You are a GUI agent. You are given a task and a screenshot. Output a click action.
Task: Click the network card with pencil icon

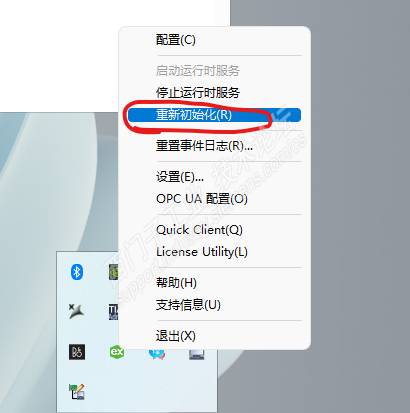pos(77,392)
